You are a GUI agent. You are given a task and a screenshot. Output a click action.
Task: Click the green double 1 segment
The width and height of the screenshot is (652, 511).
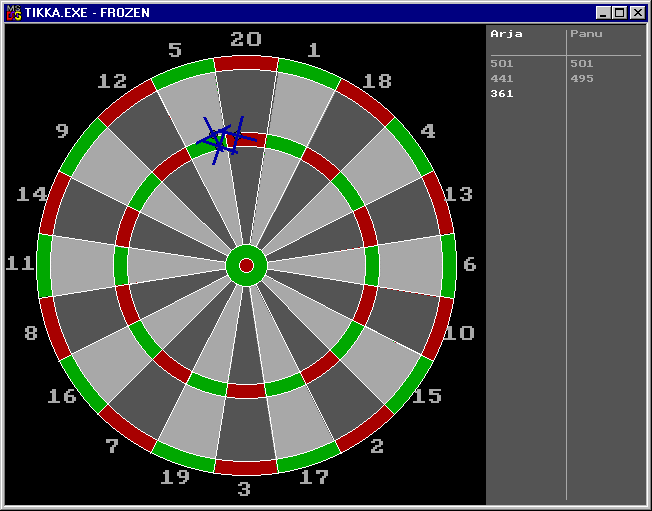309,73
